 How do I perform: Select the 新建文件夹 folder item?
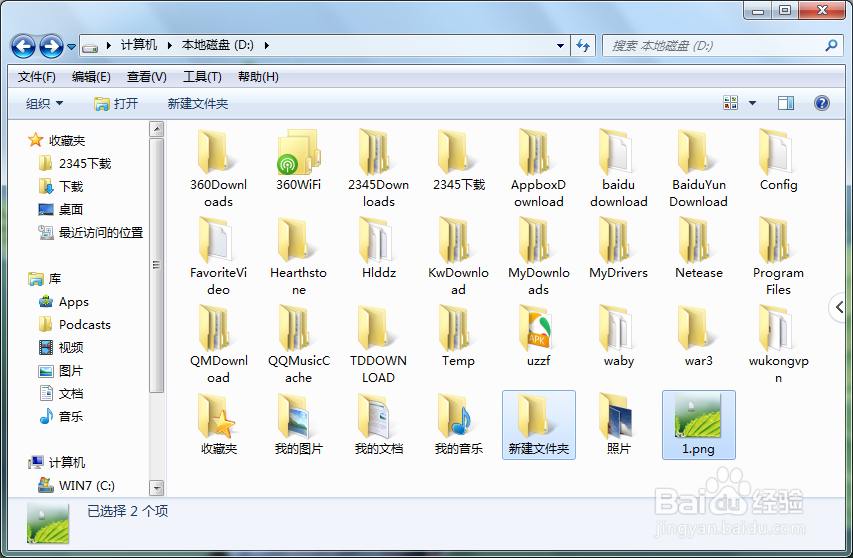(539, 425)
